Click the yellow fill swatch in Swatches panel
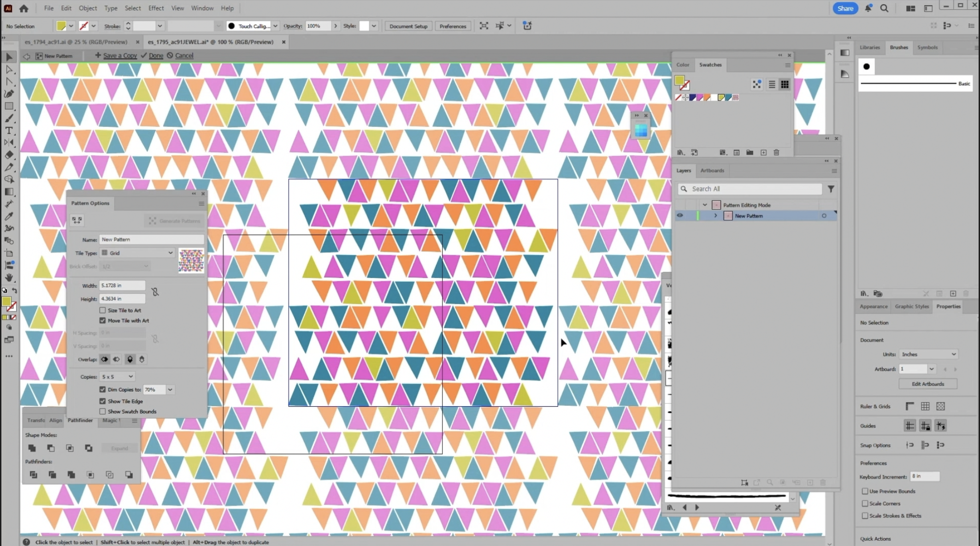The height and width of the screenshot is (546, 980). [679, 81]
